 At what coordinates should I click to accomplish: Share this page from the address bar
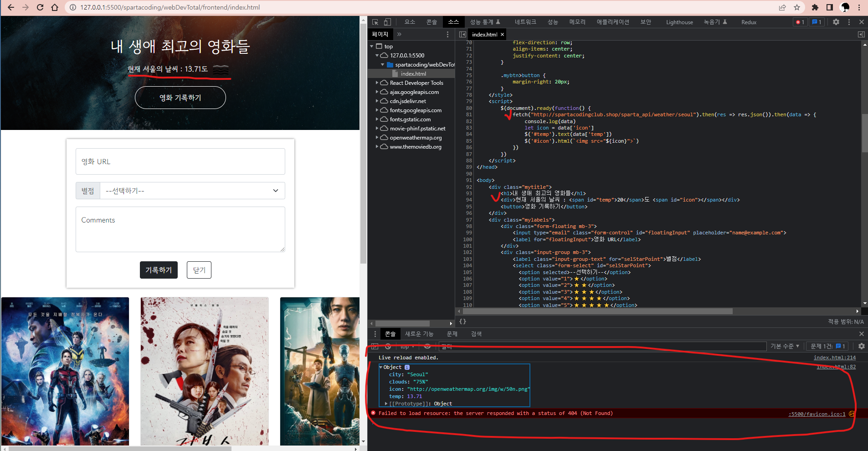[x=782, y=7]
